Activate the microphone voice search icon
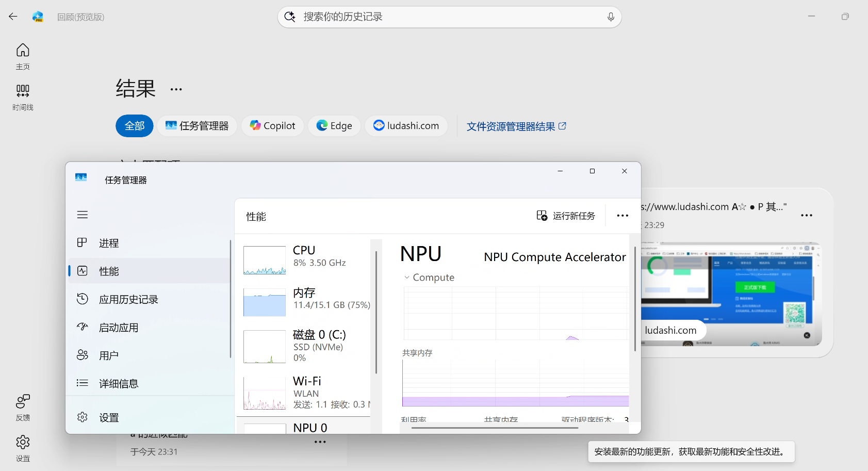 (x=611, y=17)
